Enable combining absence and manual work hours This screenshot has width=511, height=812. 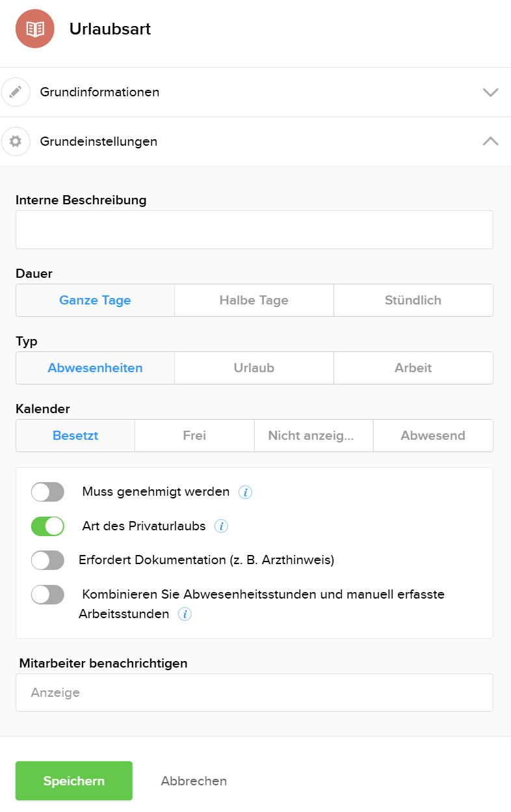tap(47, 595)
